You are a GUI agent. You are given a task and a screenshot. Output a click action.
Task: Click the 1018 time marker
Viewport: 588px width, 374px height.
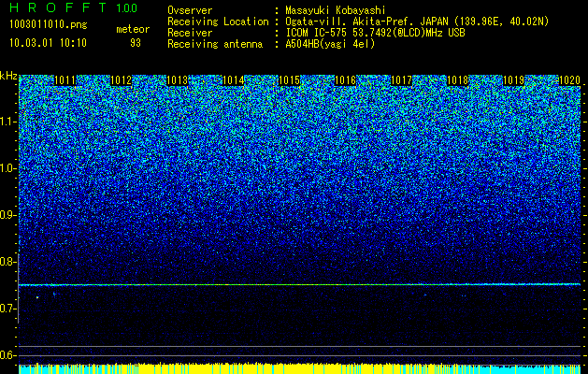pos(457,80)
